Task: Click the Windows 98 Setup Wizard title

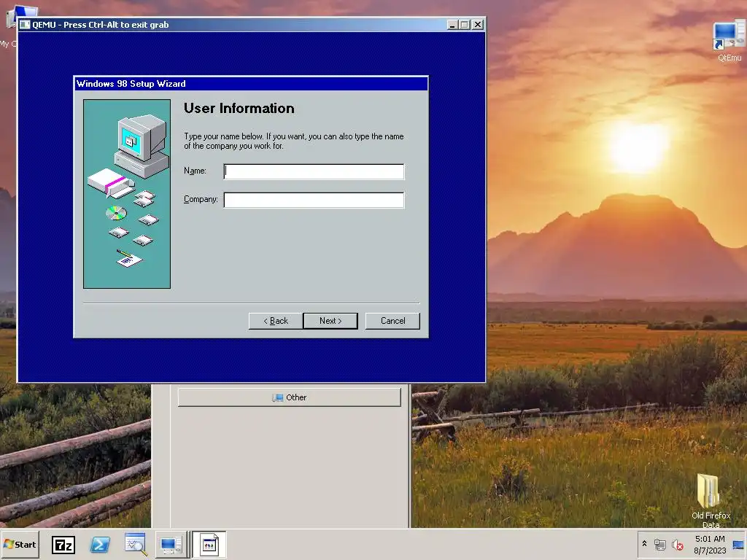Action: [x=131, y=84]
